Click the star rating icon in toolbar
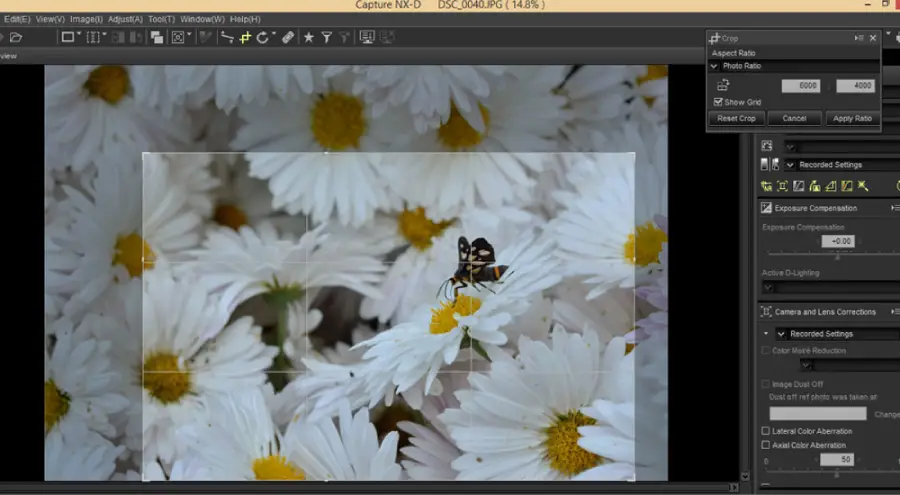This screenshot has width=900, height=495. point(309,37)
